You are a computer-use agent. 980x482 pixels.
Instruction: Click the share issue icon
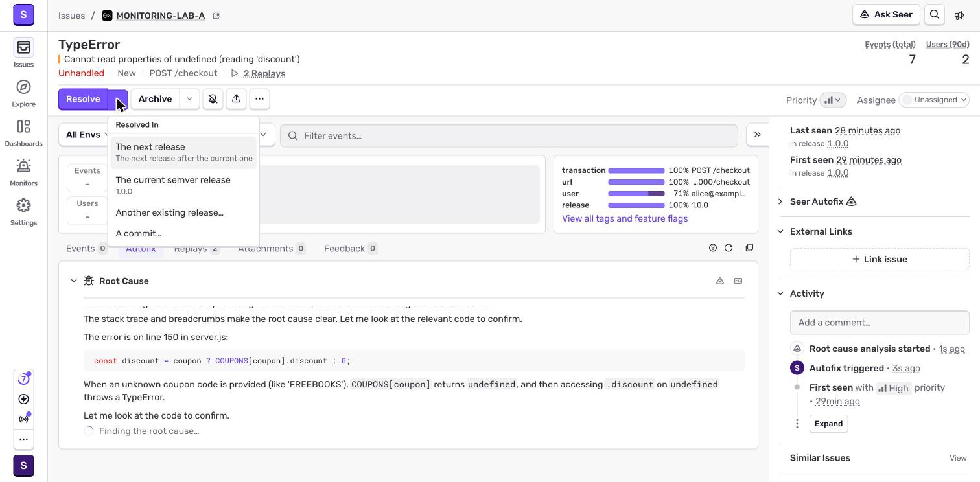(x=236, y=99)
